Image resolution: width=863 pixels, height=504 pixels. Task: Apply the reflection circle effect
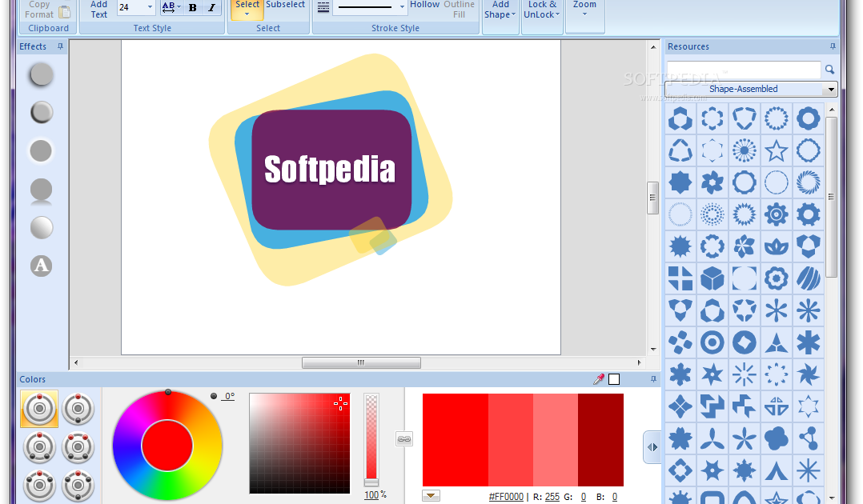pyautogui.click(x=42, y=191)
